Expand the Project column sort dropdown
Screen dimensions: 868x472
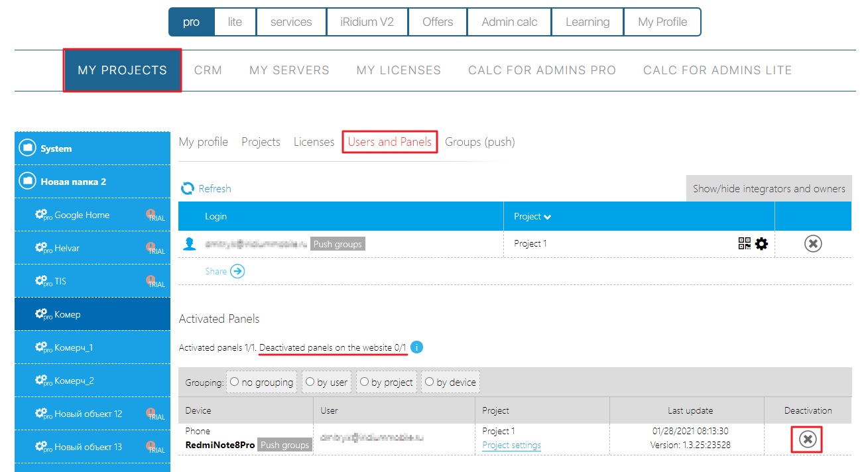point(548,217)
